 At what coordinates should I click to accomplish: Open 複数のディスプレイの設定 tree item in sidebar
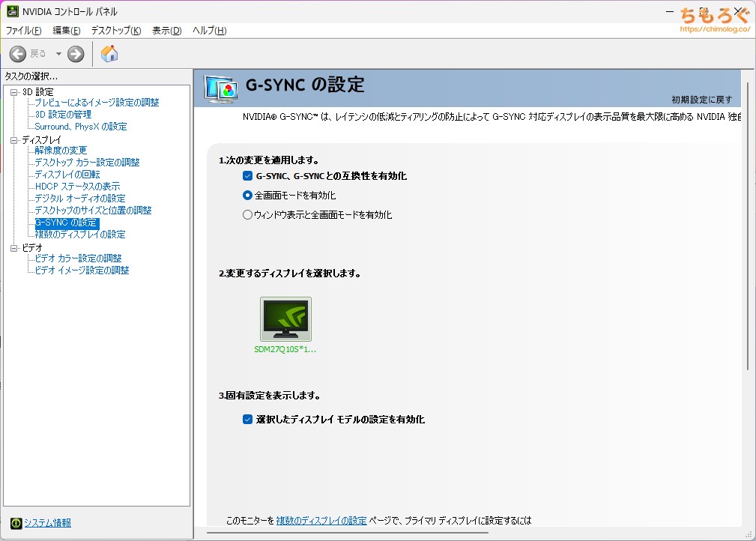pos(80,235)
